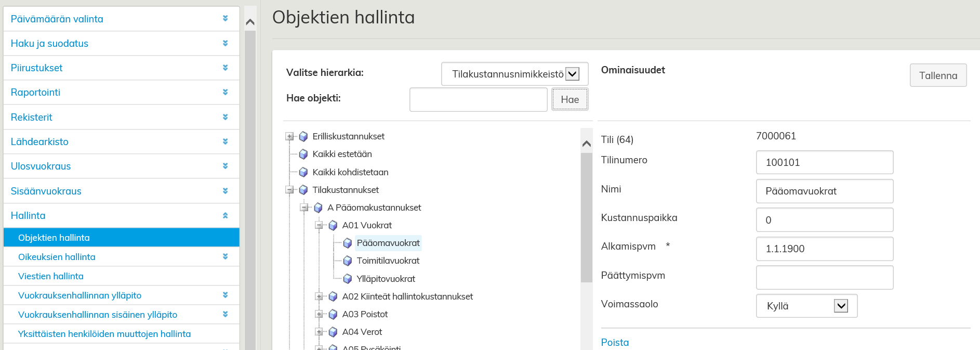Open Viestien hallinta in sidebar
The width and height of the screenshot is (980, 350).
(51, 276)
